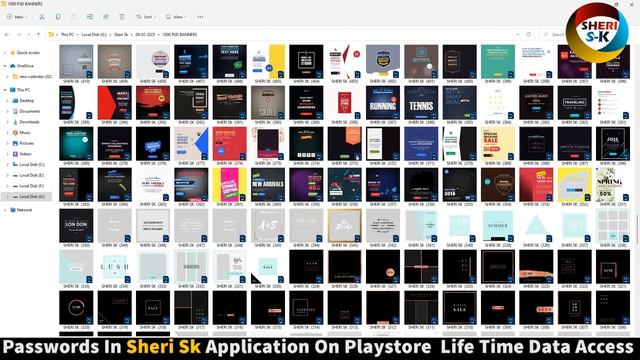This screenshot has height=360, width=640.
Task: Click the Refresh button near address bar
Action: 529,35
